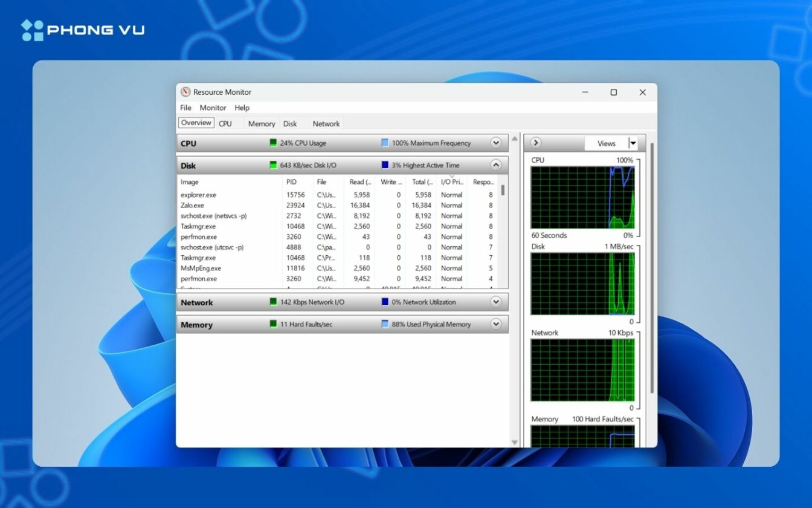The height and width of the screenshot is (508, 812).
Task: Click the CPU usage graph
Action: (x=582, y=198)
